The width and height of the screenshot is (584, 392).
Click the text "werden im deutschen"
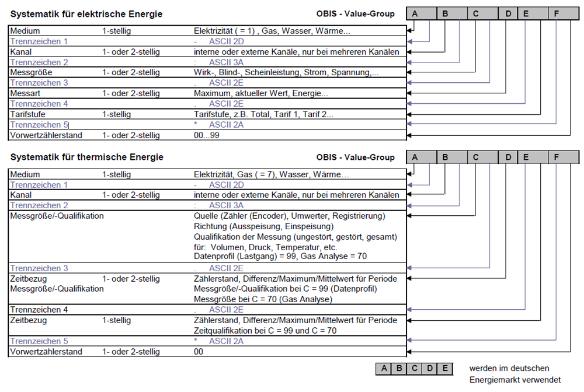[509, 368]
